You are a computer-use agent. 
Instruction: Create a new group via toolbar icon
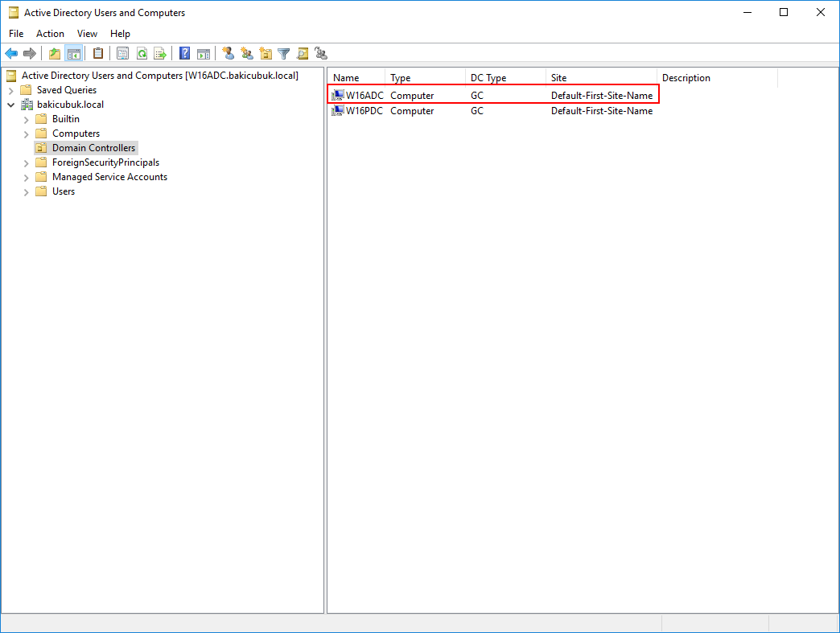[x=247, y=54]
